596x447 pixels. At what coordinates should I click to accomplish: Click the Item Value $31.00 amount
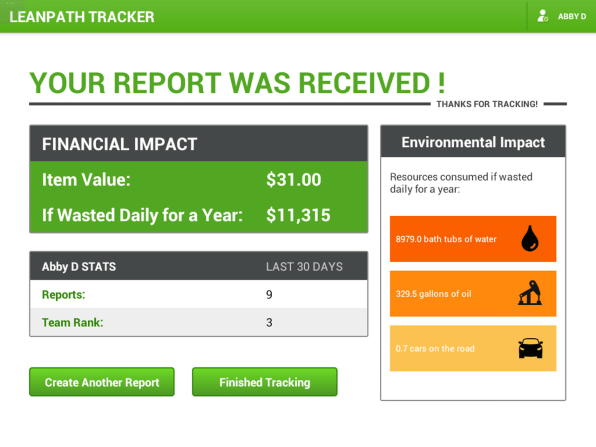pyautogui.click(x=293, y=179)
